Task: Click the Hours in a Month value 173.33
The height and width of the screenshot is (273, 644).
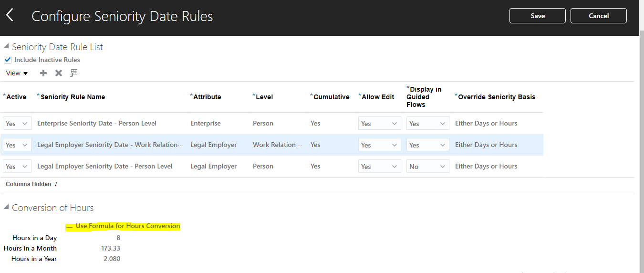Action: [x=111, y=248]
